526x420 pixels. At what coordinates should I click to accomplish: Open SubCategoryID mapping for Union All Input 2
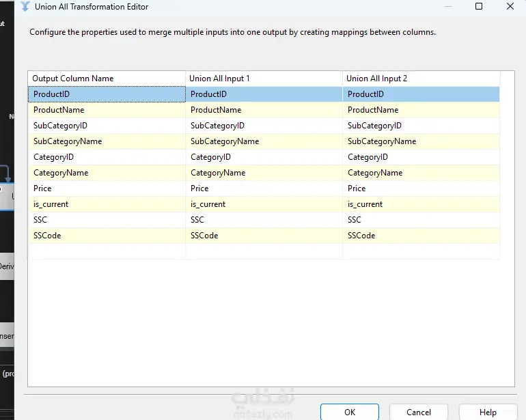tap(421, 126)
